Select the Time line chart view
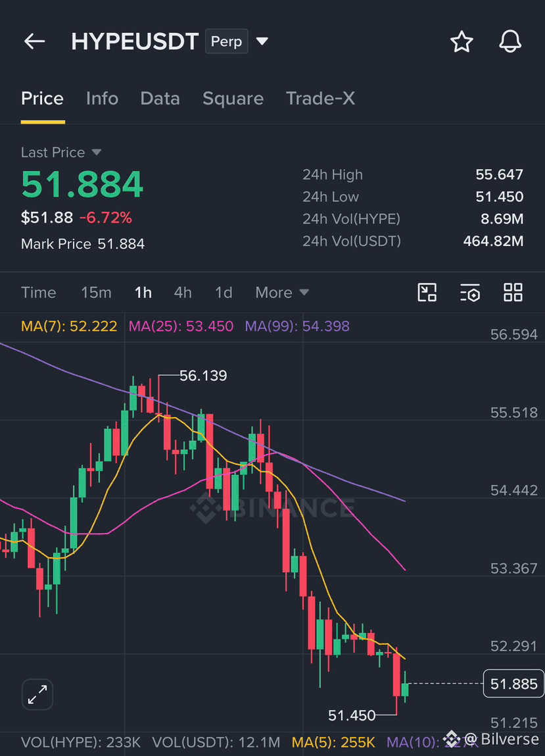The image size is (545, 756). click(x=39, y=292)
